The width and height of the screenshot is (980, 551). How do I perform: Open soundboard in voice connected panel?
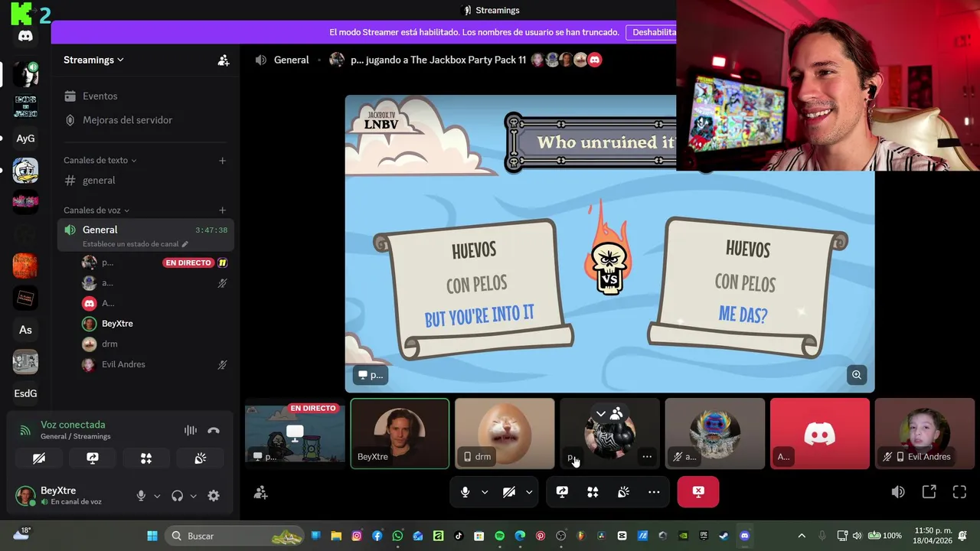click(x=201, y=458)
